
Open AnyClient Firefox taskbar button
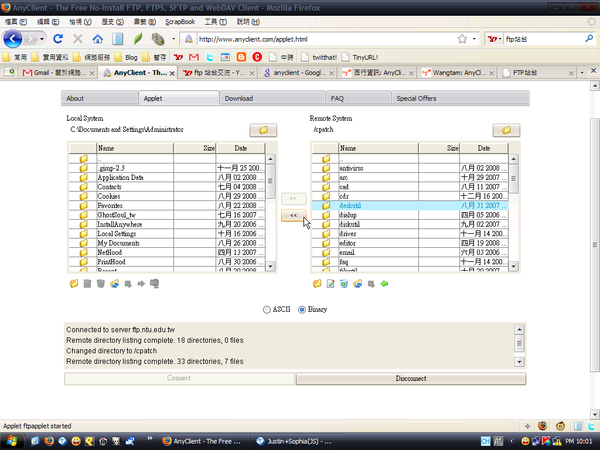[x=203, y=441]
